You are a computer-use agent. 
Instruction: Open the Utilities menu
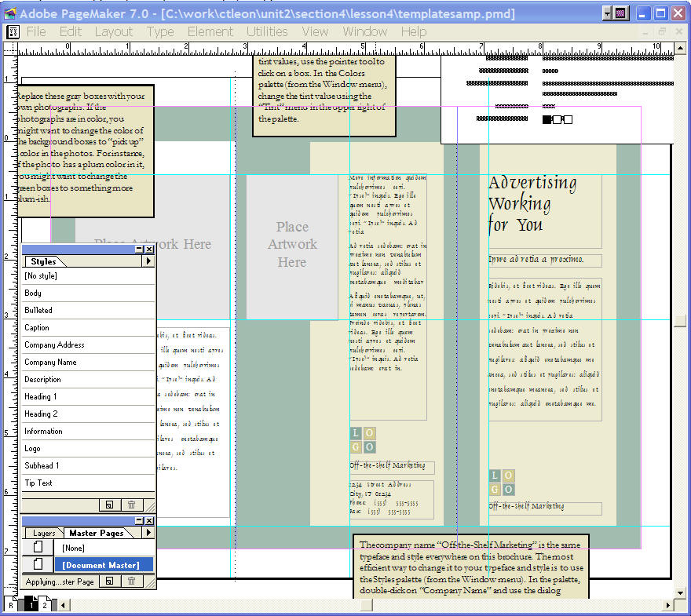click(267, 31)
